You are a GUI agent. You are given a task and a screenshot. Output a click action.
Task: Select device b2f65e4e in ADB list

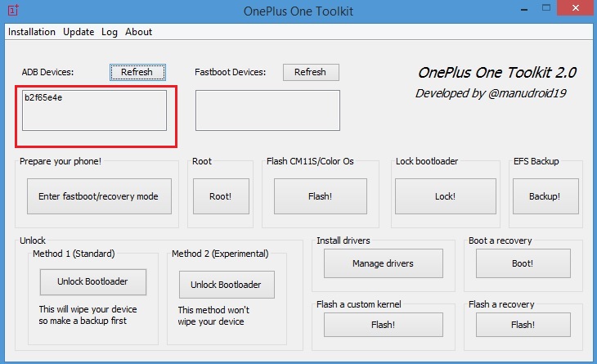click(43, 97)
